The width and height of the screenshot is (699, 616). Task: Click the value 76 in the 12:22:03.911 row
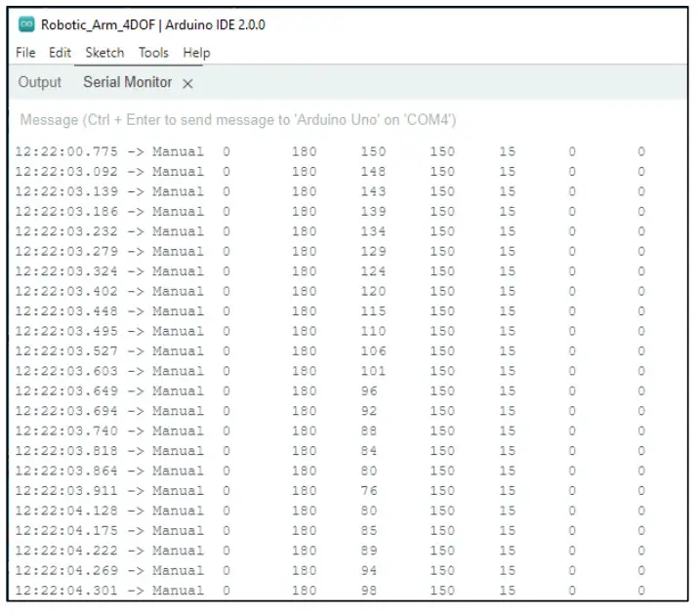click(x=369, y=490)
